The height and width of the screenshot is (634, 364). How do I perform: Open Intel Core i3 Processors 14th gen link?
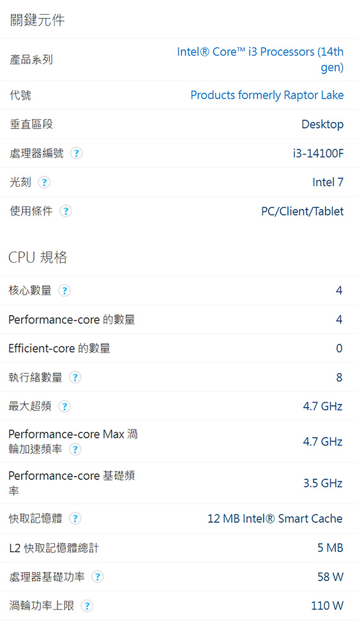point(260,59)
